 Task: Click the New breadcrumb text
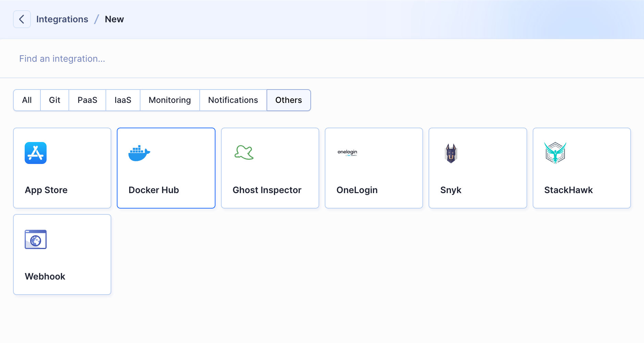click(114, 19)
